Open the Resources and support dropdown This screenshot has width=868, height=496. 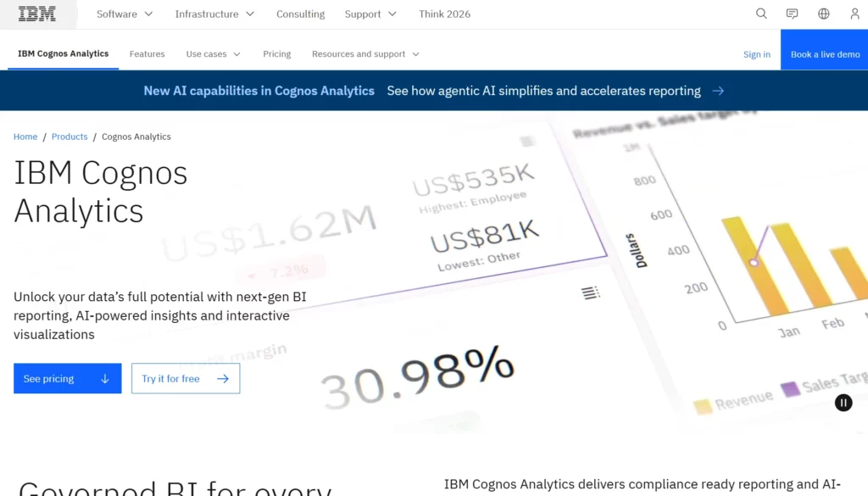(x=364, y=53)
